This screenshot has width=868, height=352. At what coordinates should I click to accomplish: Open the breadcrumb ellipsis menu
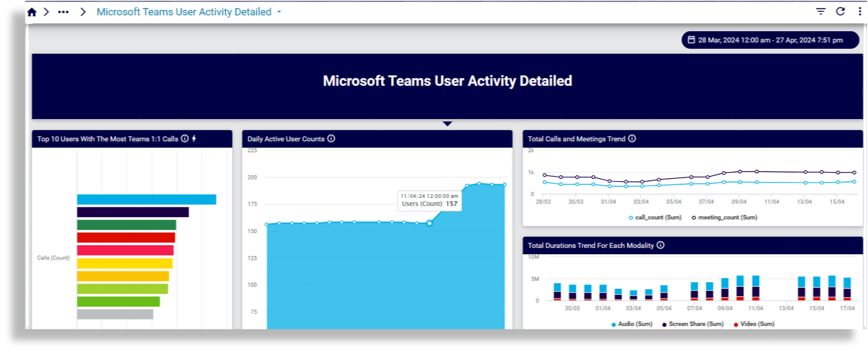[x=63, y=12]
